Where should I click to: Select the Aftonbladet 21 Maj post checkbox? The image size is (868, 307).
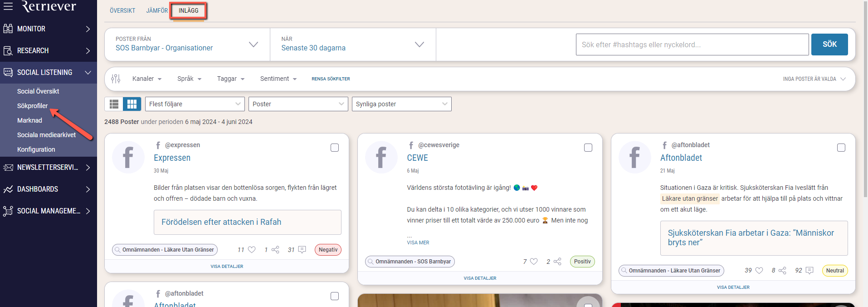click(x=841, y=148)
